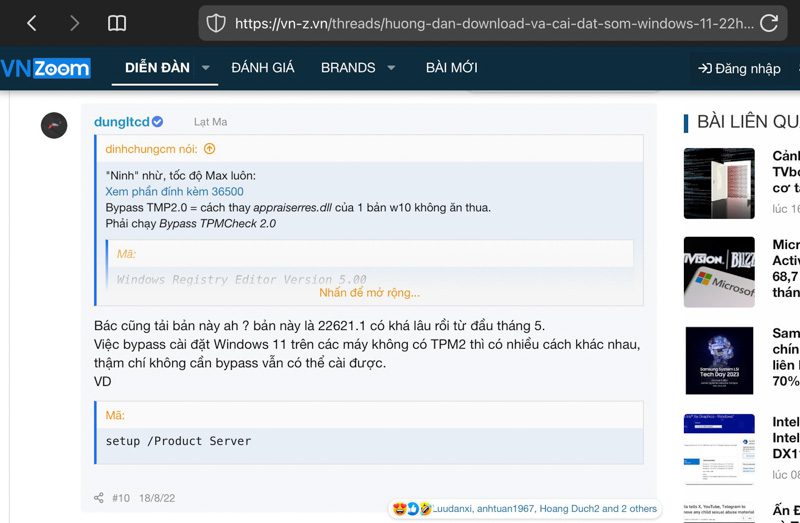Viewport: 800px width, 523px height.
Task: Open the Samsung Tech Day 2023 article thumbnail
Action: pos(719,361)
